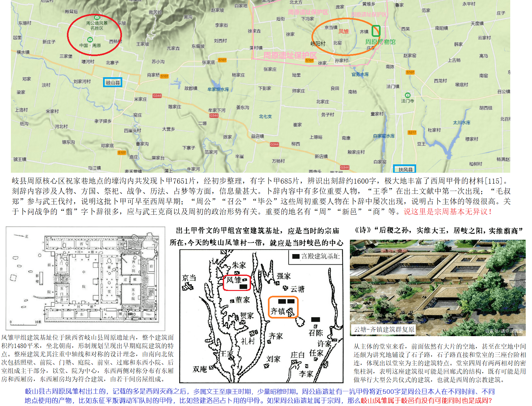
Task: Click the 南阳镇 label on the map
Action: point(441,28)
